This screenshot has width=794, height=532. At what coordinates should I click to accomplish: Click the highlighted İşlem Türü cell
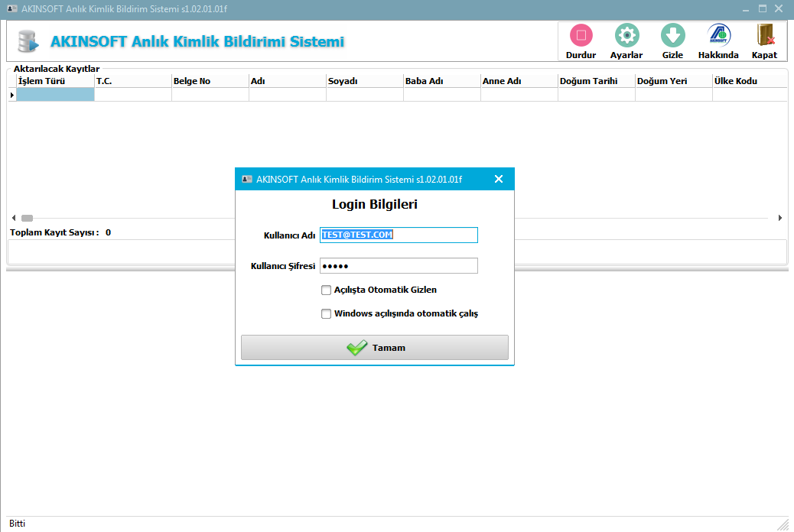[x=56, y=95]
